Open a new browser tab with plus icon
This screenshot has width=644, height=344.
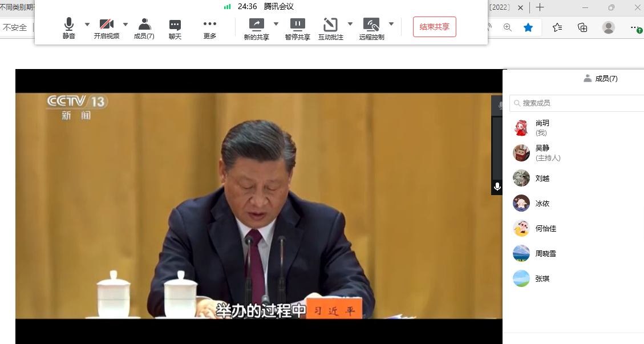(x=540, y=7)
